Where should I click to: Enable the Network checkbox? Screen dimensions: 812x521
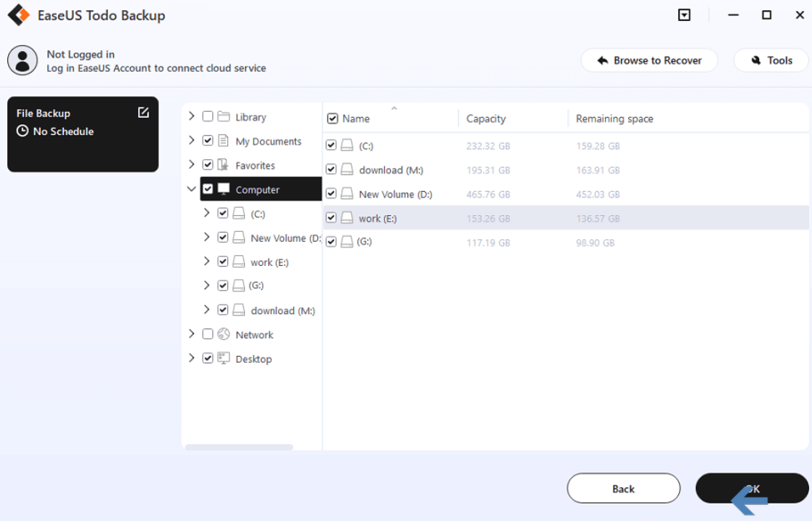(x=208, y=334)
